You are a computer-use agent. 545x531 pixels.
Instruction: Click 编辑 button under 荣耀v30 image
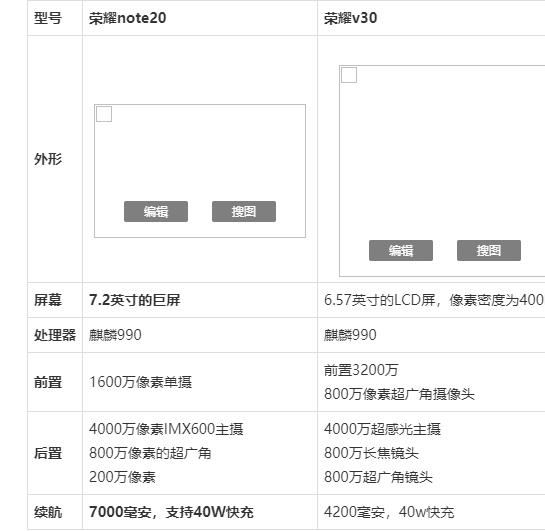pos(401,250)
